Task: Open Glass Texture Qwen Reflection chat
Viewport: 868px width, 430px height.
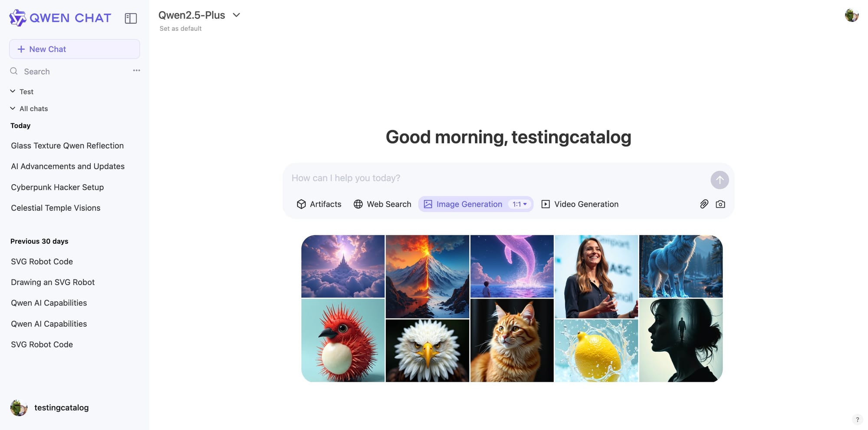Action: click(67, 146)
